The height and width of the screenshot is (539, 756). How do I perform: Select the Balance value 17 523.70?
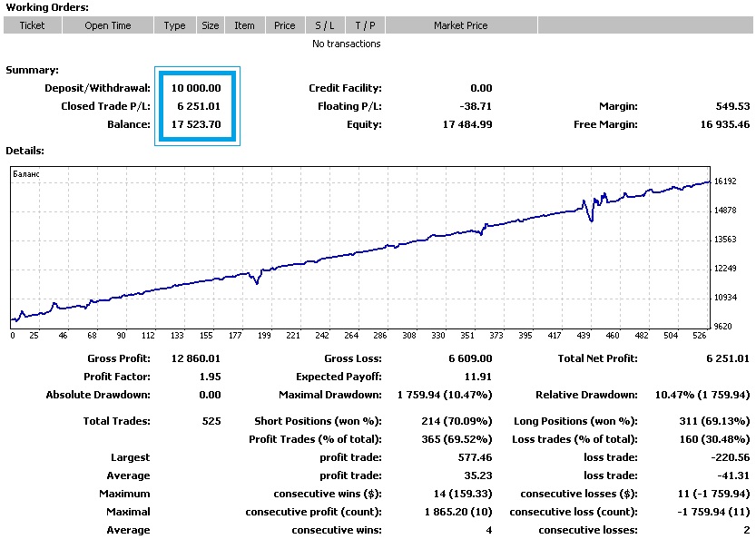[x=196, y=124]
